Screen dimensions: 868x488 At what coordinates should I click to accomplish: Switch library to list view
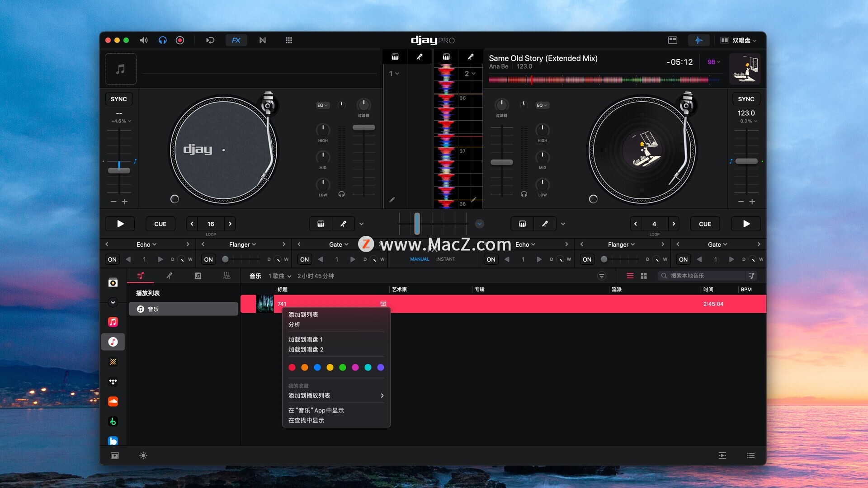tap(630, 276)
